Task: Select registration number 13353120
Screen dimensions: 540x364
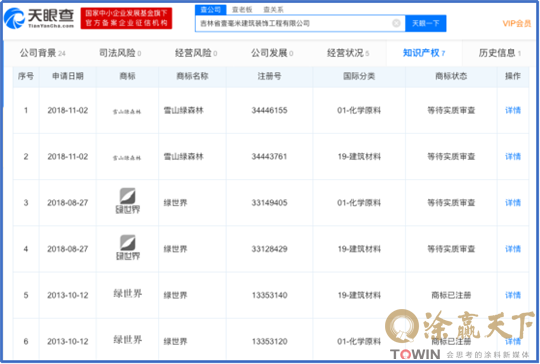Action: [269, 341]
